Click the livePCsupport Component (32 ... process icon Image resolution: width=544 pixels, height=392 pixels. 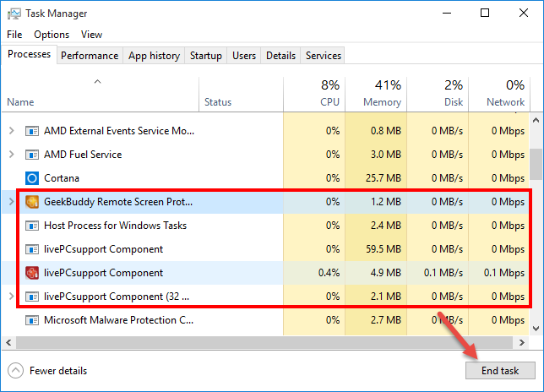32,297
